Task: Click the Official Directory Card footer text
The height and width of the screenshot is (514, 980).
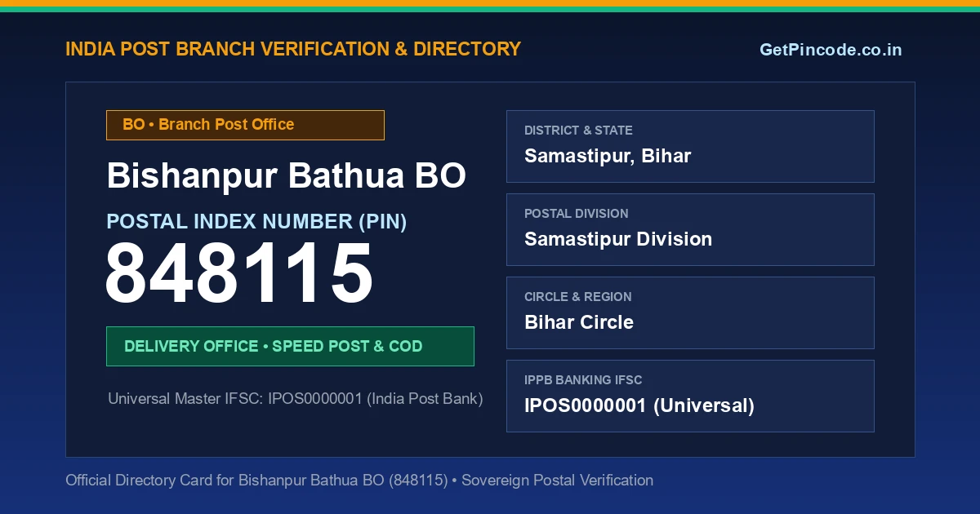Action: click(x=359, y=481)
